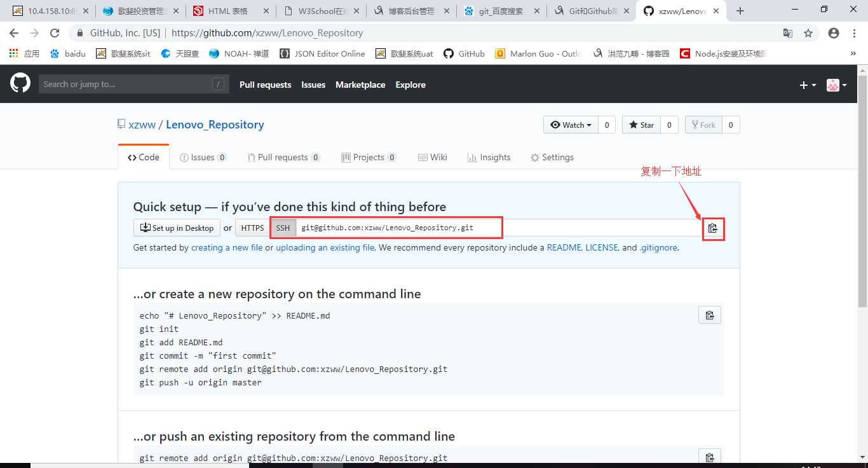Copy the create-new-repository commands block

[x=710, y=315]
